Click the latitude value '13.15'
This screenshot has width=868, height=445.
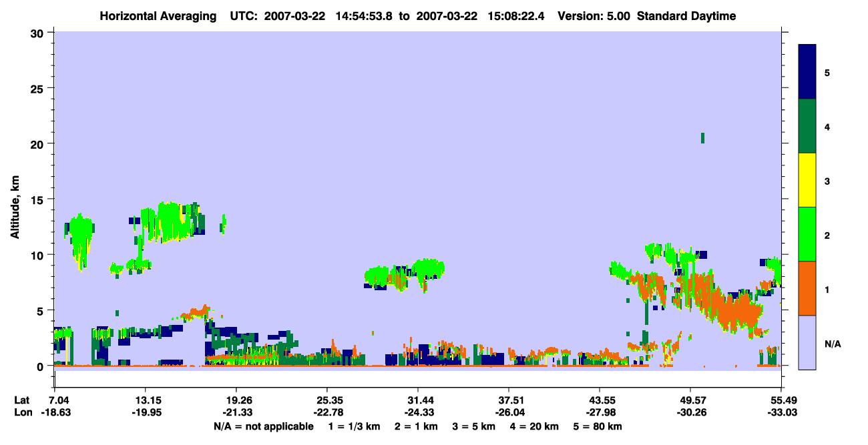146,400
